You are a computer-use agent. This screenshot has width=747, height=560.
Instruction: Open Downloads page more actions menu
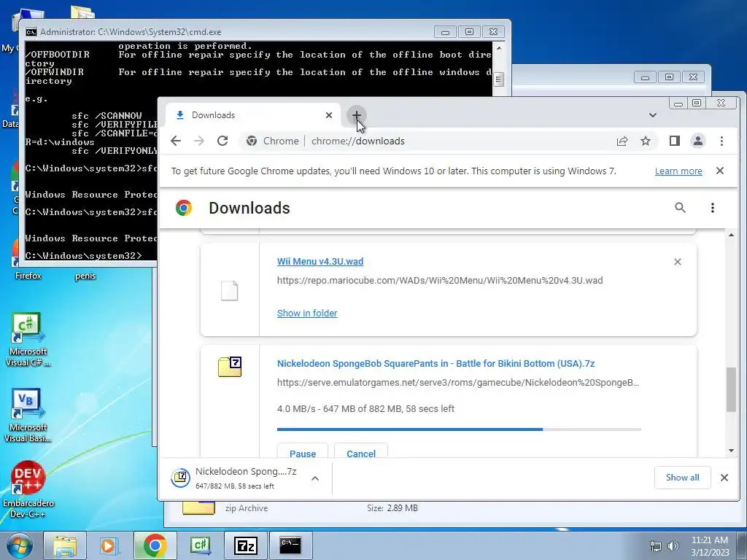[x=713, y=208]
